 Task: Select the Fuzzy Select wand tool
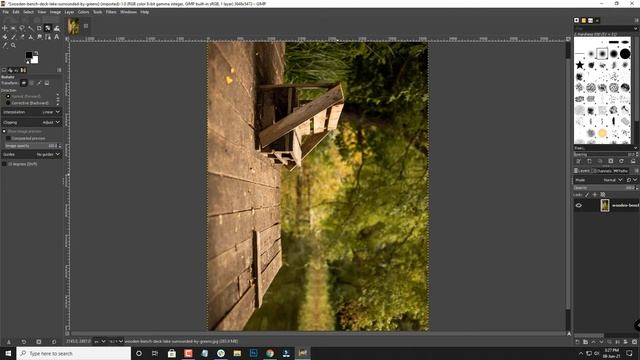[x=30, y=28]
